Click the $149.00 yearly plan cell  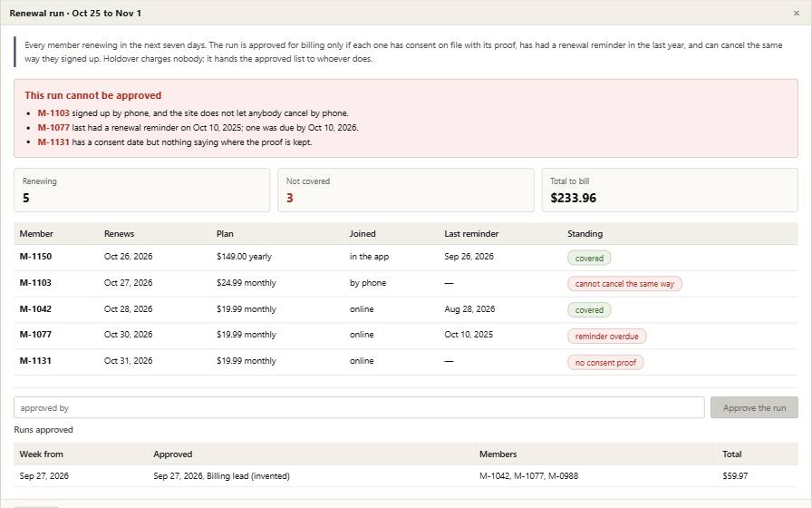coord(244,257)
